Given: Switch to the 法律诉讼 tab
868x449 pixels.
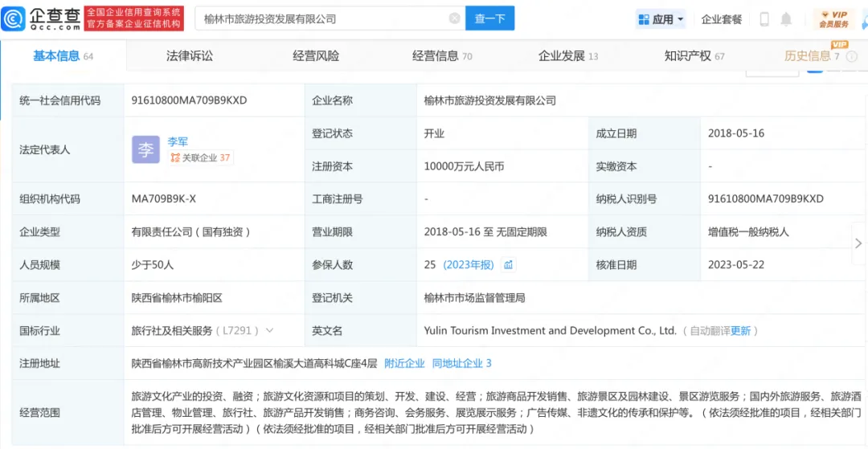Looking at the screenshot, I should (x=190, y=56).
